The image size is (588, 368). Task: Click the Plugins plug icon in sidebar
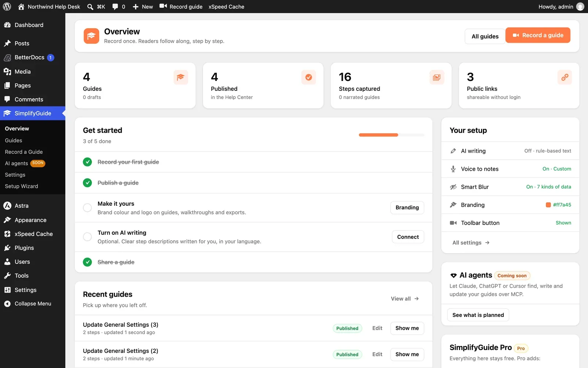pos(7,248)
